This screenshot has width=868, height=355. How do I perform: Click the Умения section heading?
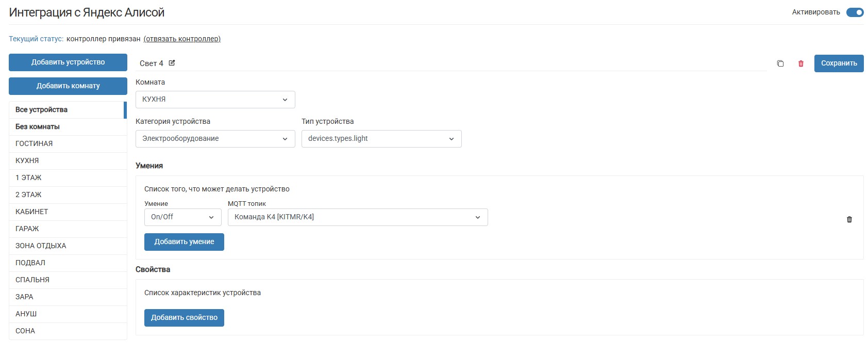tap(149, 166)
